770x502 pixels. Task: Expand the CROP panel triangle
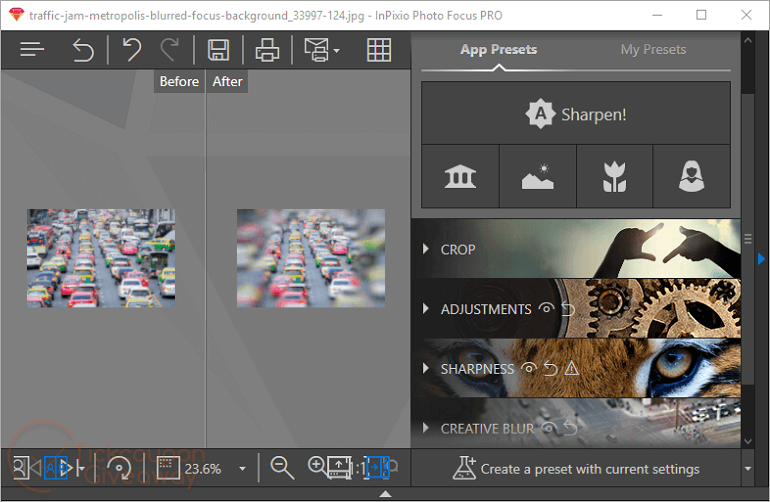point(426,249)
